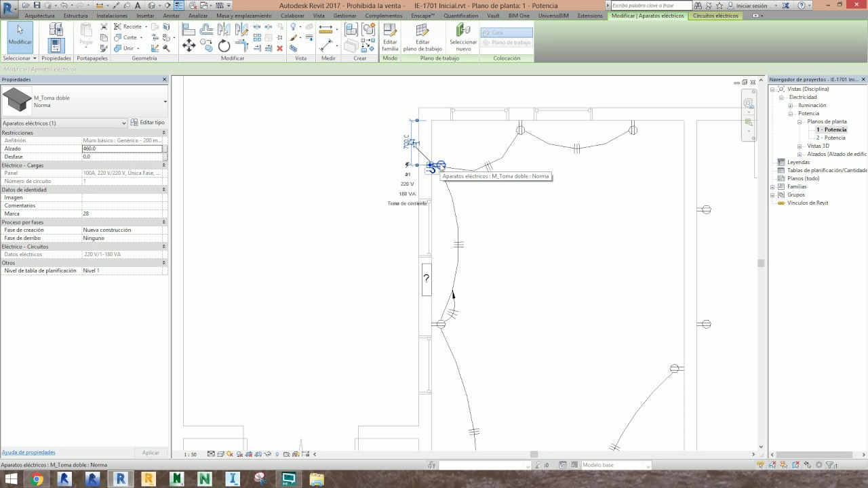Click the Aplicar button
Screen dimensions: 868x488
click(151, 452)
